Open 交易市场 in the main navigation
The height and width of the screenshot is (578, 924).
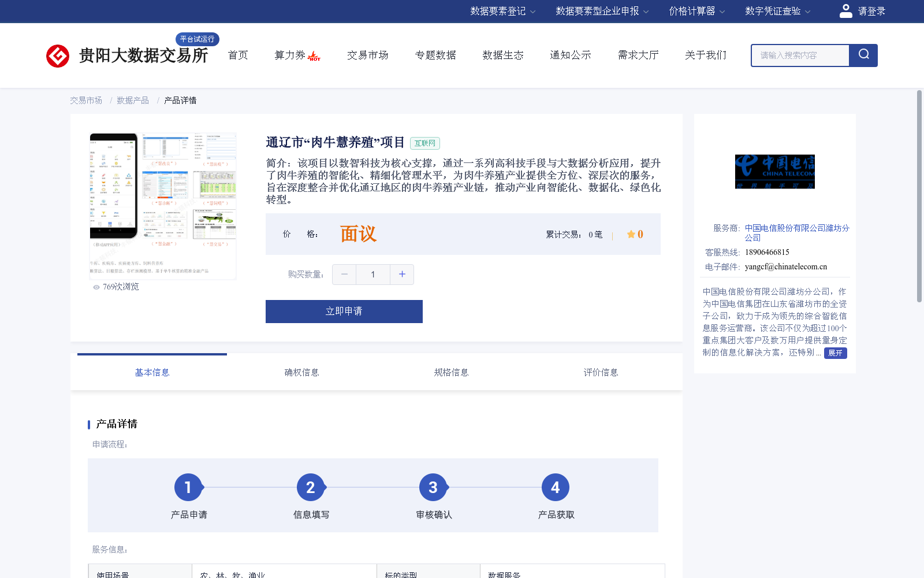(x=368, y=55)
